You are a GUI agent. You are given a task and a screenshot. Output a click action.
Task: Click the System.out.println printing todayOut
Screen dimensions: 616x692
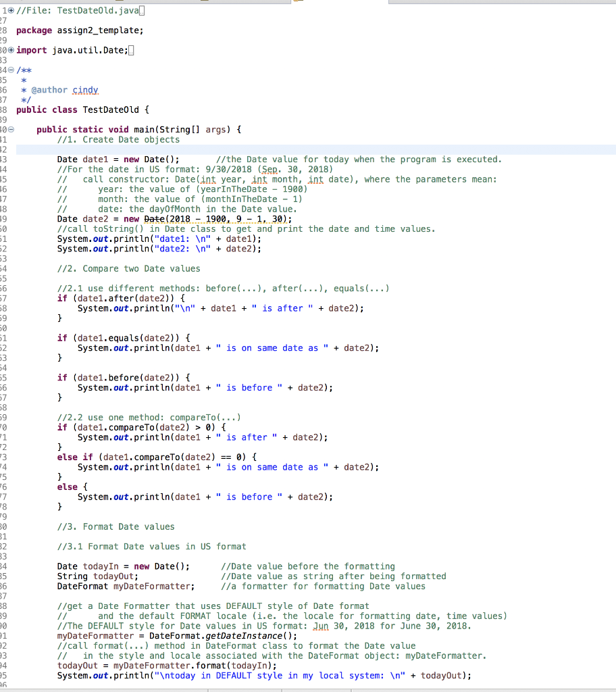point(203,675)
